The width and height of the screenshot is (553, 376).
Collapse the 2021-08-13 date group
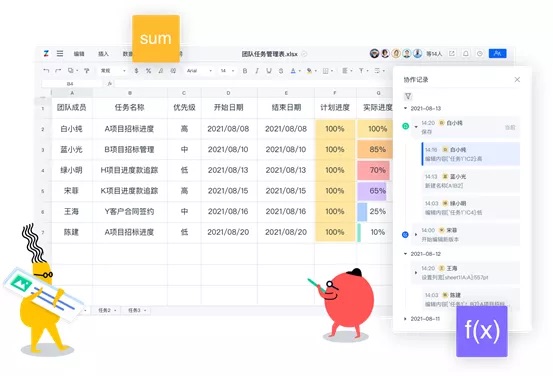point(405,108)
